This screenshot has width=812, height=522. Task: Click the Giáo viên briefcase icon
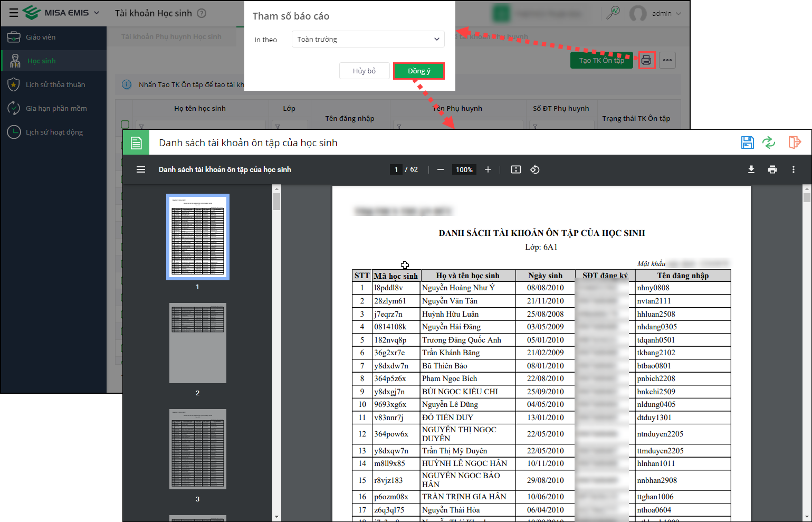[x=14, y=37]
